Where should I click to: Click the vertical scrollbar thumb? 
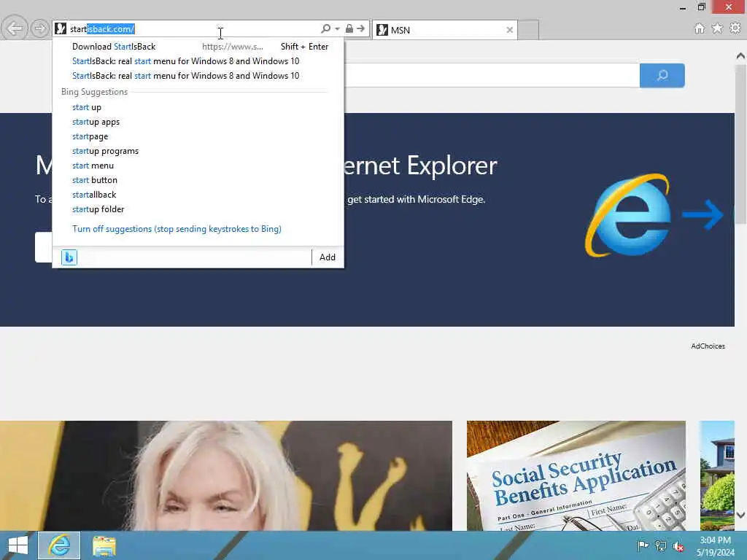coord(740,144)
